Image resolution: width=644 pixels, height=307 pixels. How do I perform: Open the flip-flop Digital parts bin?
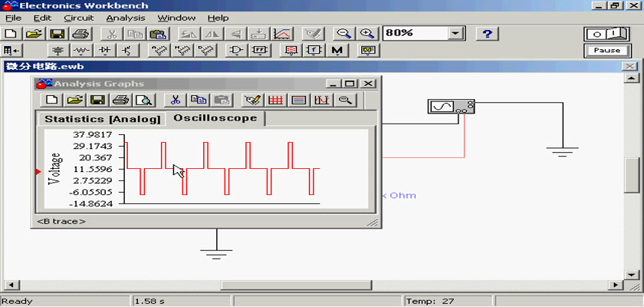coord(259,51)
